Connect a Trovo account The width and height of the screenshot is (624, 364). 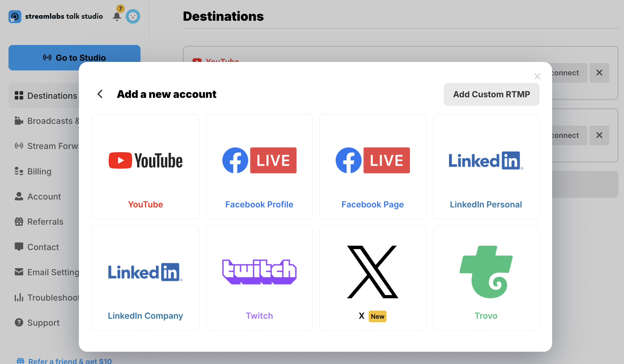click(x=486, y=278)
